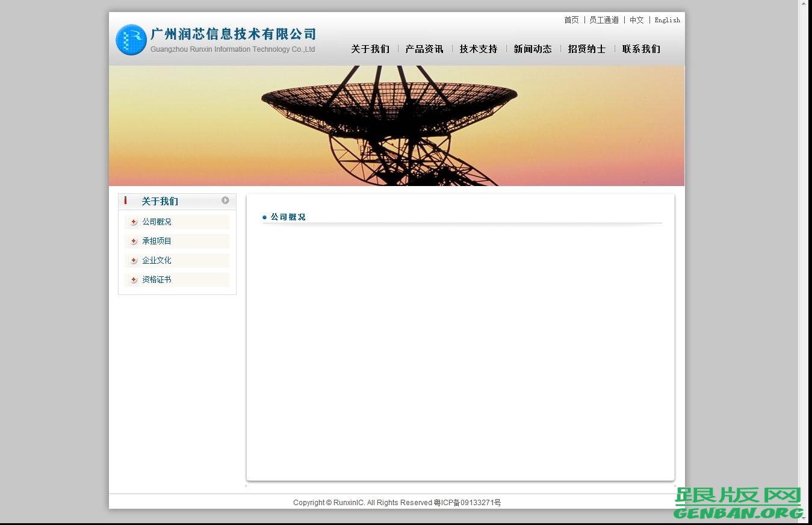Screen dimensions: 812x525
Task: Open 招贤纳士 recruitment page
Action: pos(587,49)
